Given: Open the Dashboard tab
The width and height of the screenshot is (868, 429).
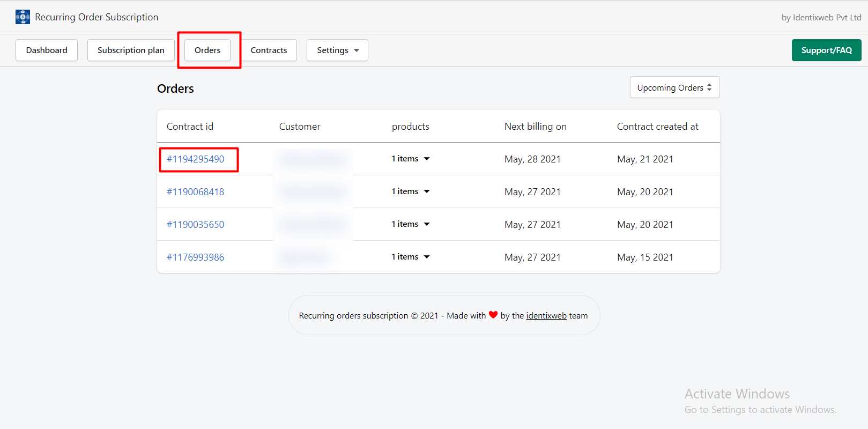Looking at the screenshot, I should pyautogui.click(x=47, y=50).
